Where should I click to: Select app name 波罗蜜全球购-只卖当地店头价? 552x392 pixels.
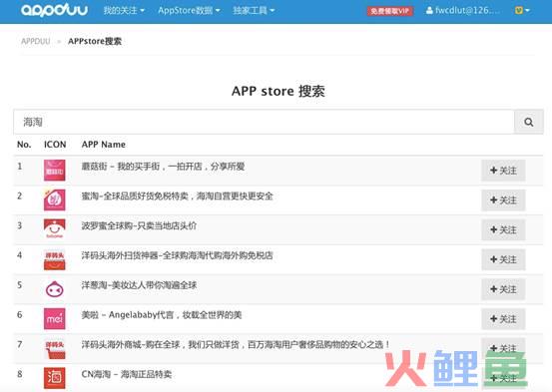pos(139,225)
